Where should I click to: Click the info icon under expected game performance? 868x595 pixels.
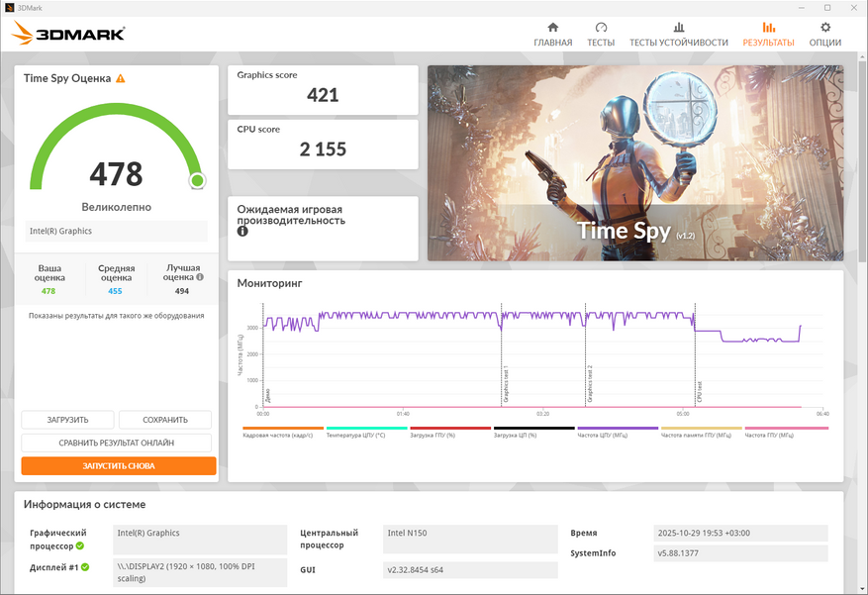coord(242,232)
